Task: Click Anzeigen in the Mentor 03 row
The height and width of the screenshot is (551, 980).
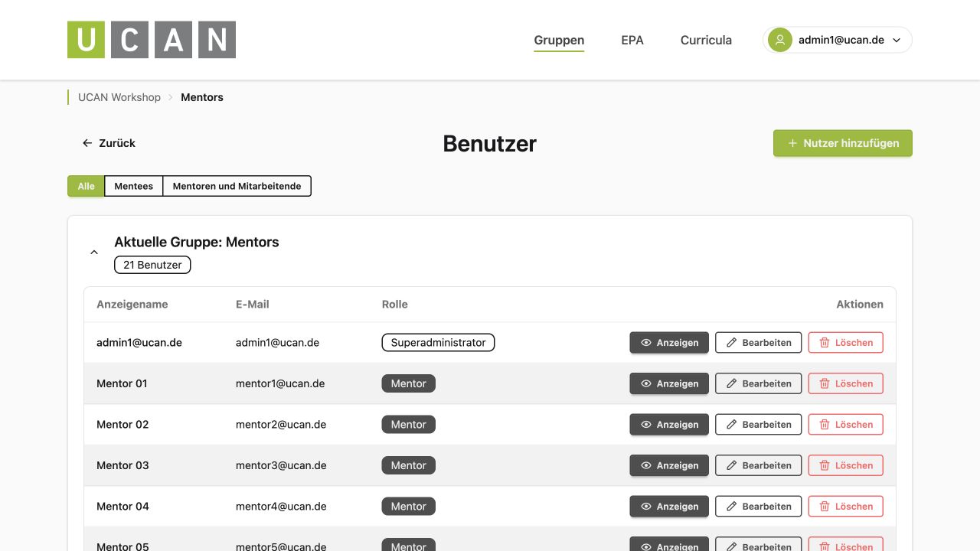Action: (x=669, y=465)
